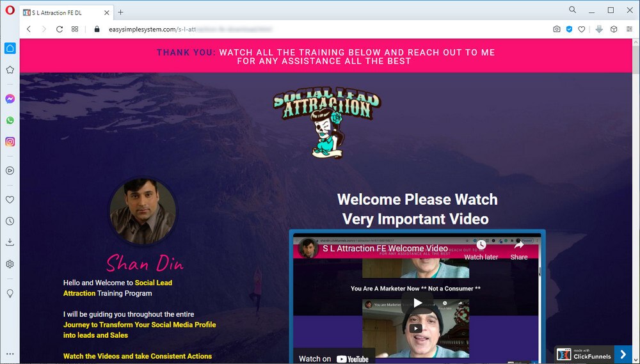
Task: Go back to the previous page
Action: (29, 29)
